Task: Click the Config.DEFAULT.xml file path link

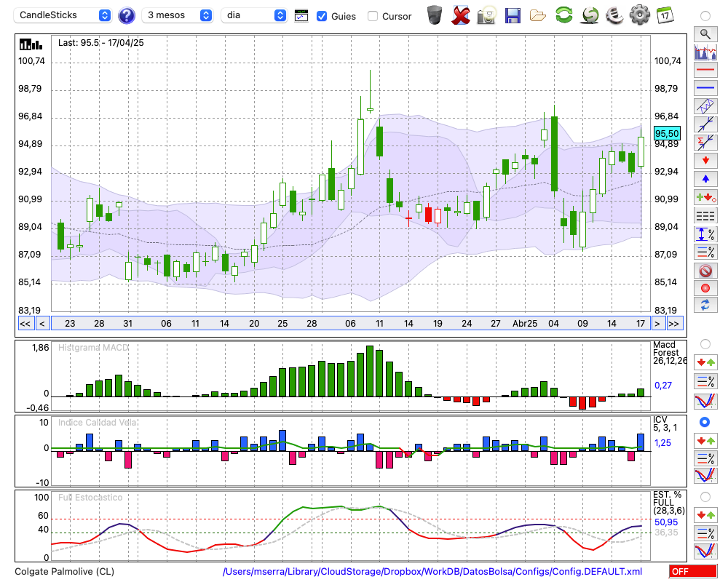Action: (x=432, y=571)
